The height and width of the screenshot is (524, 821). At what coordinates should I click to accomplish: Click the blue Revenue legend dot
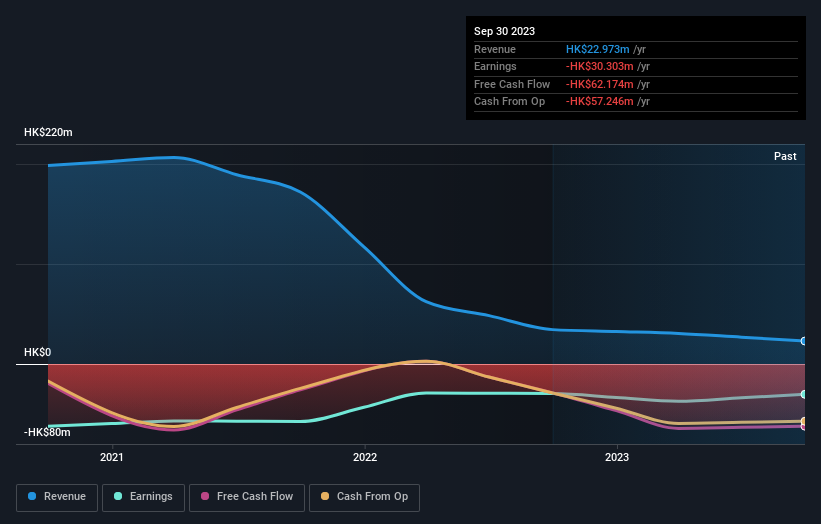(x=32, y=496)
